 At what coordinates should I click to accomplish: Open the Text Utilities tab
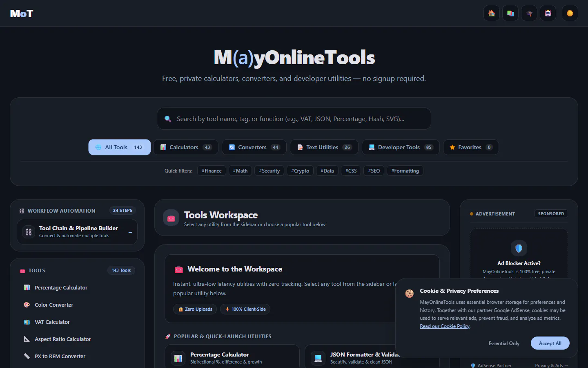(x=324, y=147)
